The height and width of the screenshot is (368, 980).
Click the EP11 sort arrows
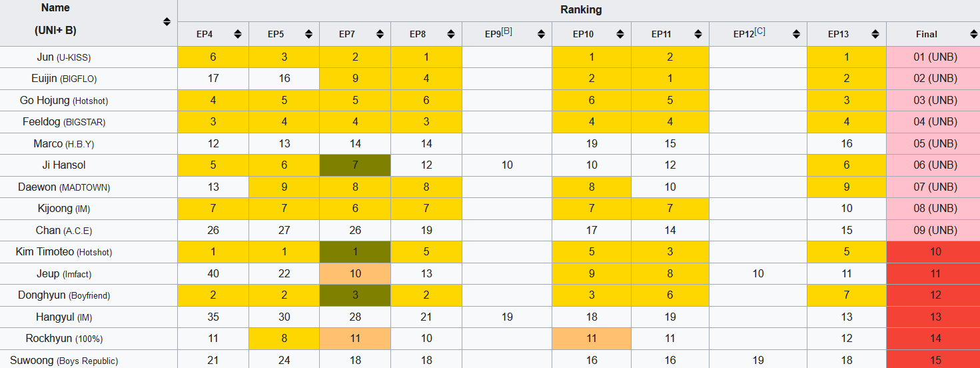point(698,34)
